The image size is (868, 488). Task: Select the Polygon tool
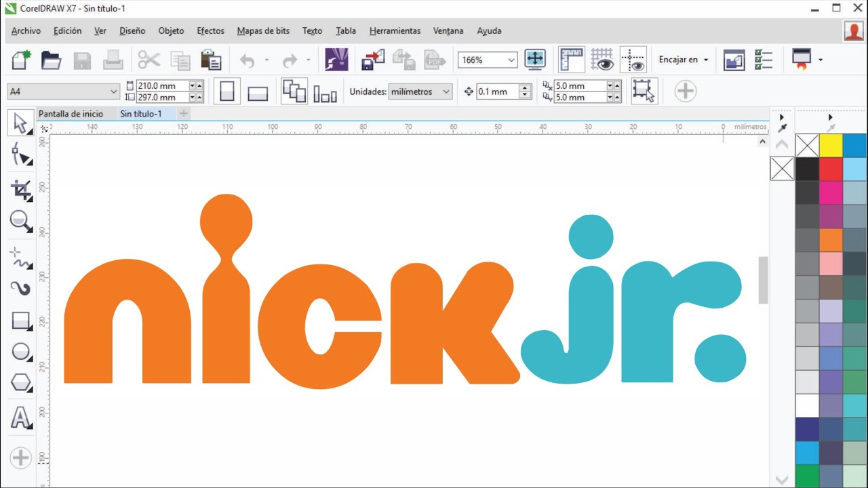[21, 384]
